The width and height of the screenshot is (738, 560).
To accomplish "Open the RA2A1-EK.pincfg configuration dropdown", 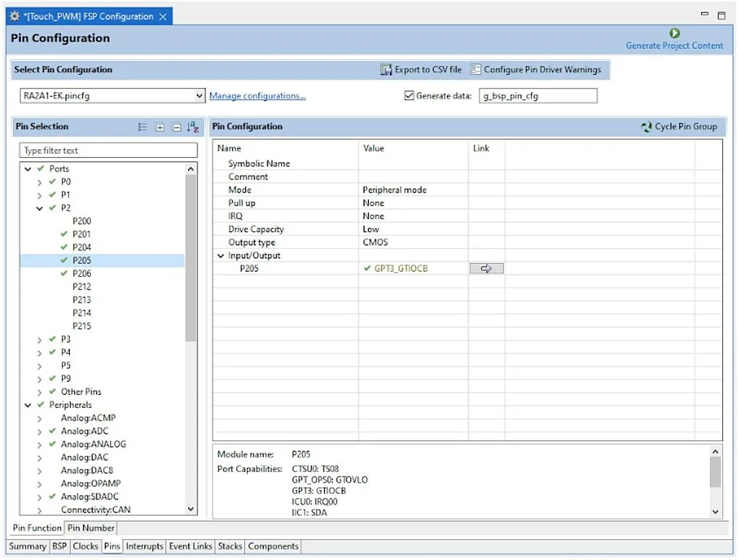I will 200,96.
